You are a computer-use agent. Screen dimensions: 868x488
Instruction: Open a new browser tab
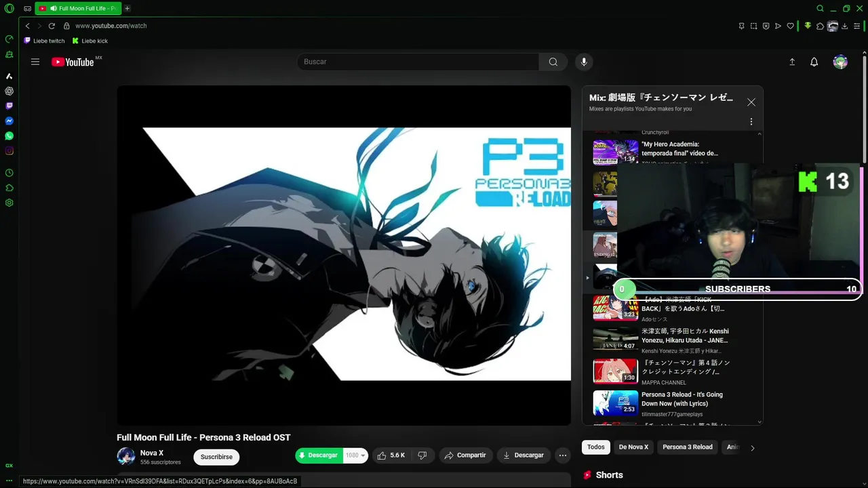(127, 8)
